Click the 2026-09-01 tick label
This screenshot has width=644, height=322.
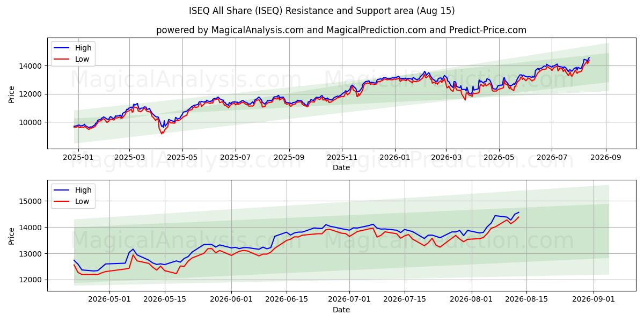[594, 299]
